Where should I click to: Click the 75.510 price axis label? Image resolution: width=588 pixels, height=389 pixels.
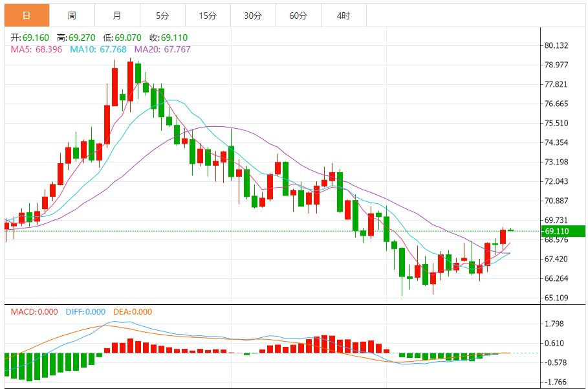pos(556,123)
